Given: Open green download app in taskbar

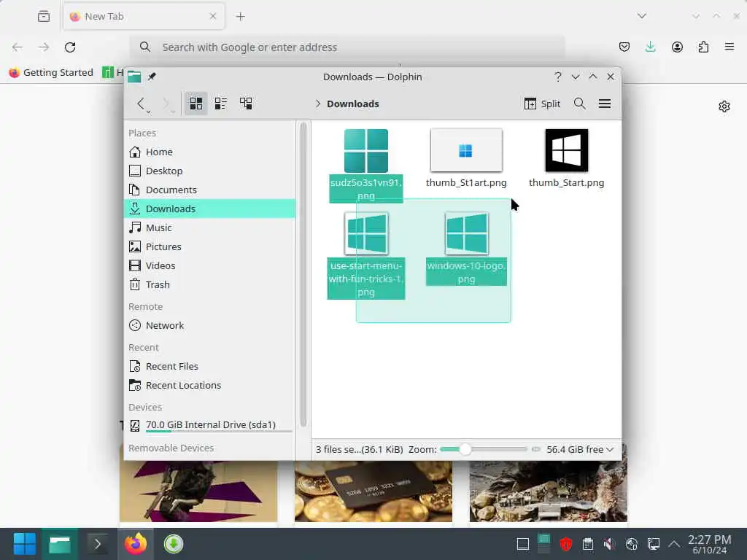Looking at the screenshot, I should 174,544.
